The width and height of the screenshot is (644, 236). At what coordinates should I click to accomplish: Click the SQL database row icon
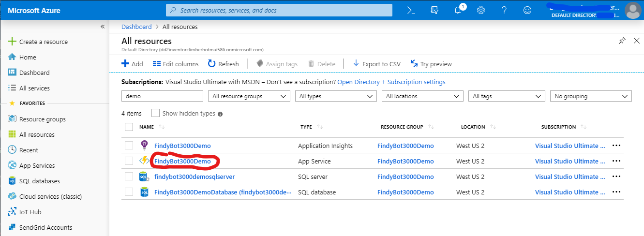tap(144, 192)
